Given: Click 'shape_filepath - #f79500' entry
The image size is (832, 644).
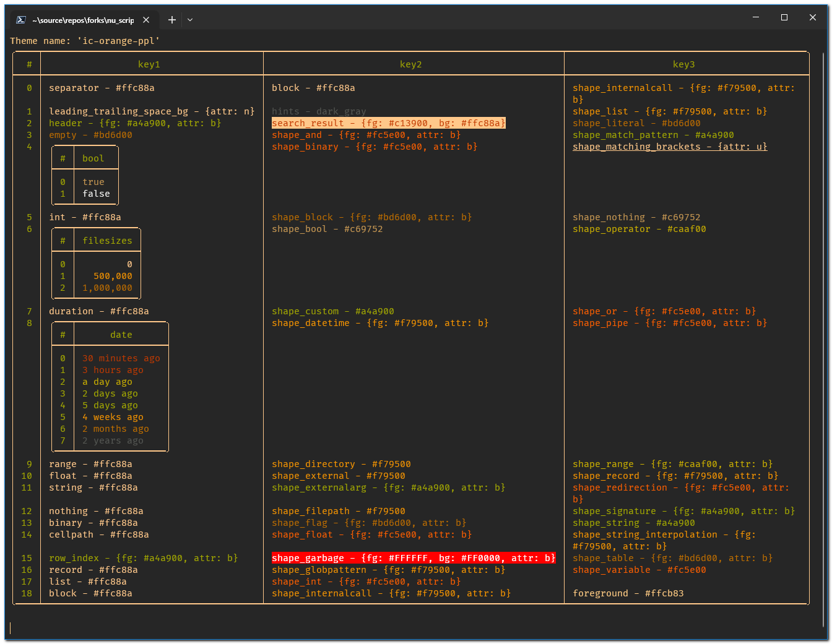Looking at the screenshot, I should [339, 511].
